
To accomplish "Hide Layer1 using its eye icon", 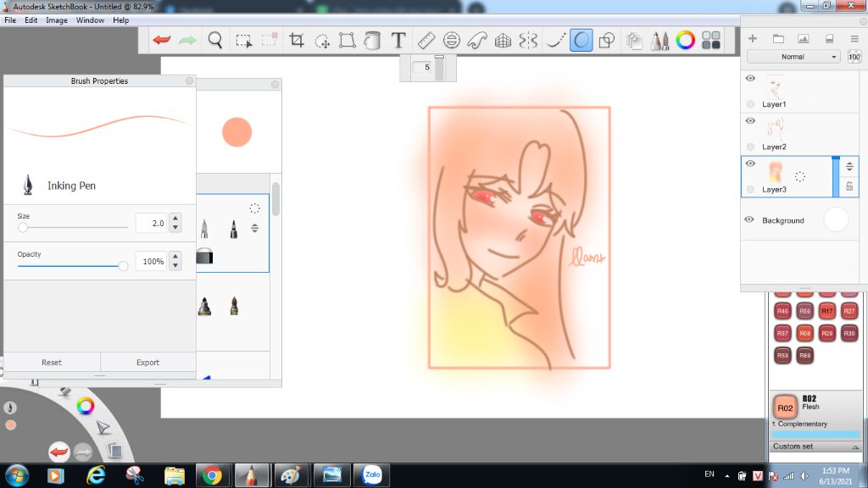I will [x=750, y=78].
